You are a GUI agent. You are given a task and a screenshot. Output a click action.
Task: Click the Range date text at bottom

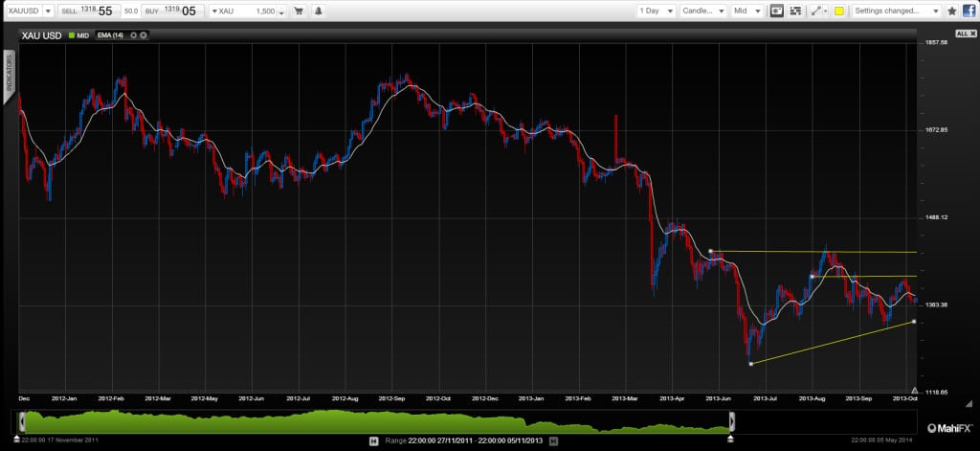[x=464, y=441]
